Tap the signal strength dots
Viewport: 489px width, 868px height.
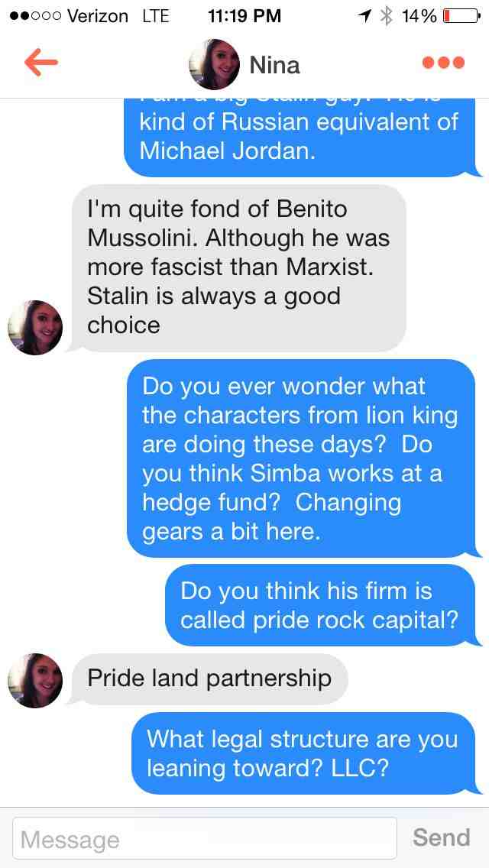31,15
